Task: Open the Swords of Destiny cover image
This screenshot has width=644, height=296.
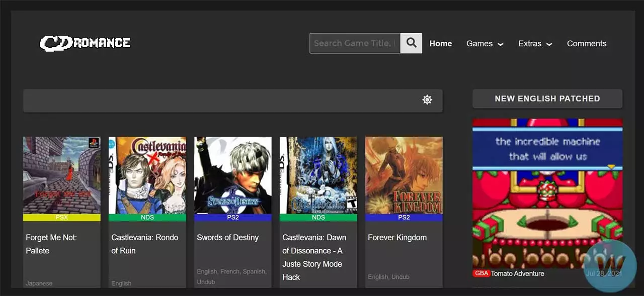Action: (233, 175)
